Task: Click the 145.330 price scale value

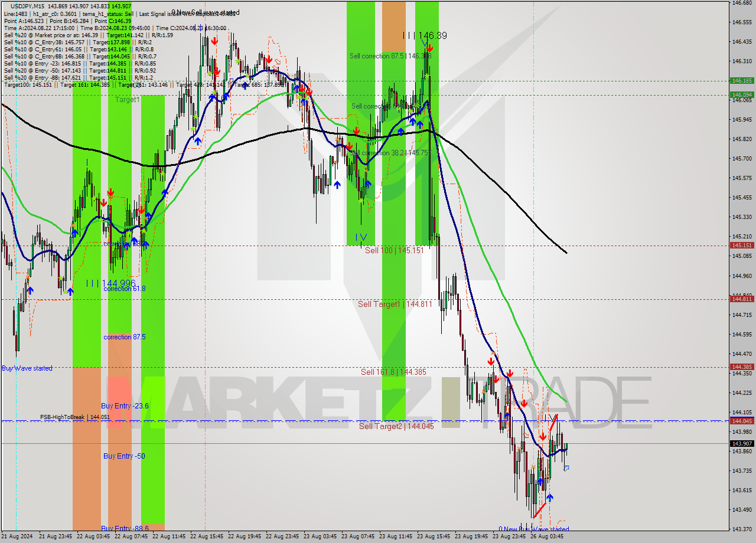Action: [741, 217]
